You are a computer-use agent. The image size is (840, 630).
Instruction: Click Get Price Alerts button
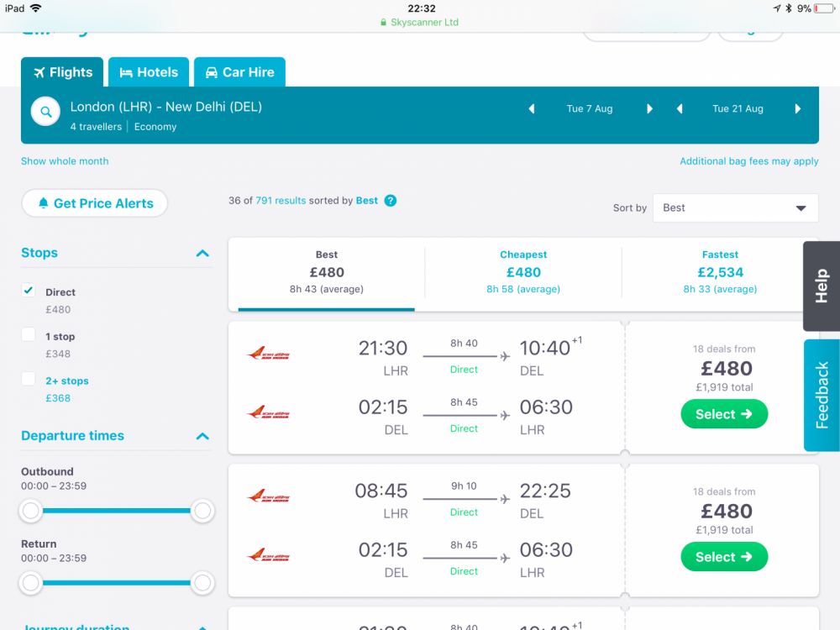(95, 203)
